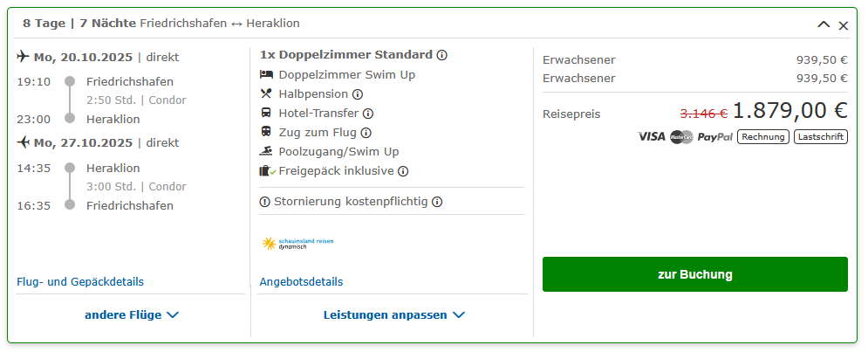Expand the andere Flüge dropdown
Viewport: 868px width, 352px height.
coord(132,314)
